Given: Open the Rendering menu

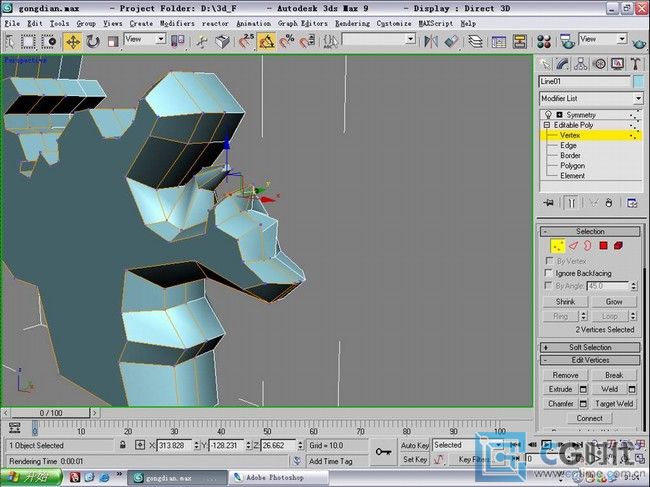Looking at the screenshot, I should 352,24.
